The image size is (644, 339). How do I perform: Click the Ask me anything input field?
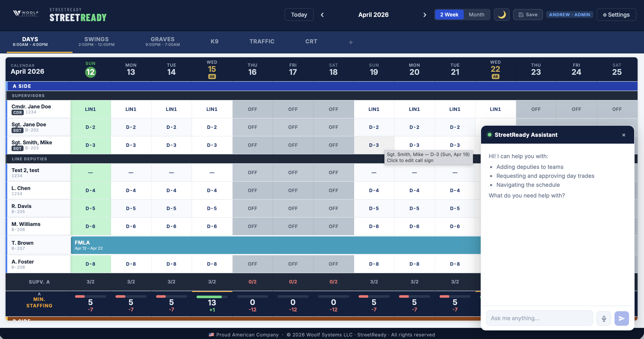pos(539,318)
